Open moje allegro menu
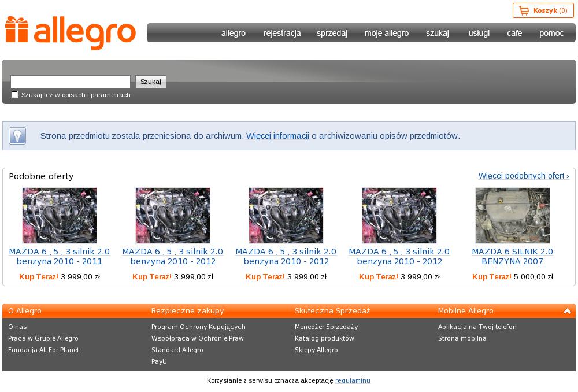 (x=387, y=33)
